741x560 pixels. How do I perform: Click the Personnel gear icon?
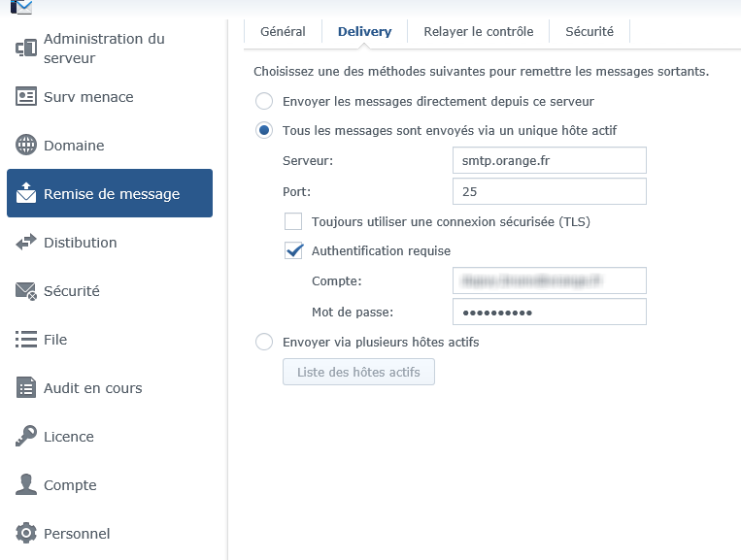[x=26, y=534]
